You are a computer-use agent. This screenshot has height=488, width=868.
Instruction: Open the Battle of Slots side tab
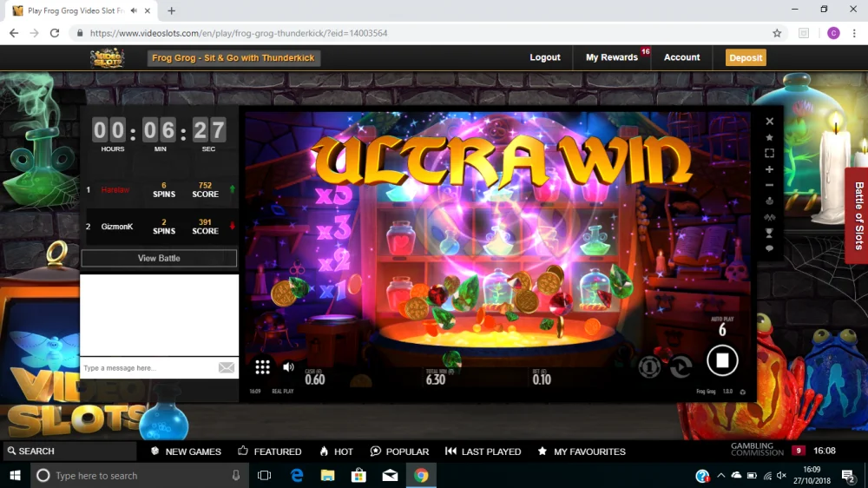(858, 215)
